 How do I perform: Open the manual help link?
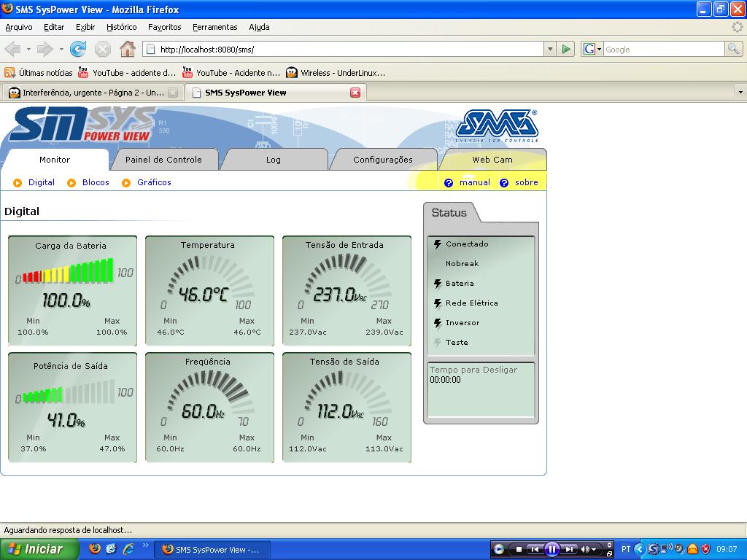coord(475,182)
